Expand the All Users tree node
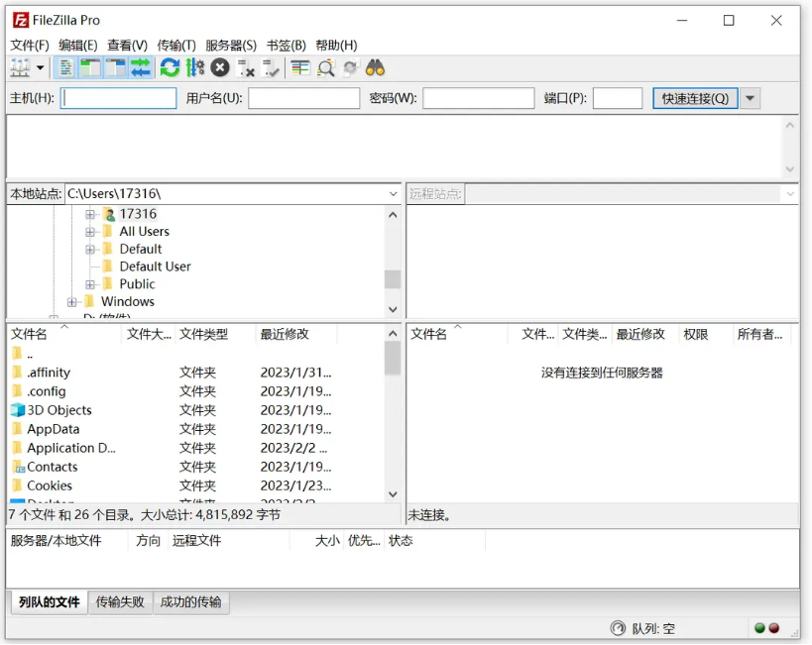Viewport: 812px width, 645px height. pyautogui.click(x=90, y=232)
